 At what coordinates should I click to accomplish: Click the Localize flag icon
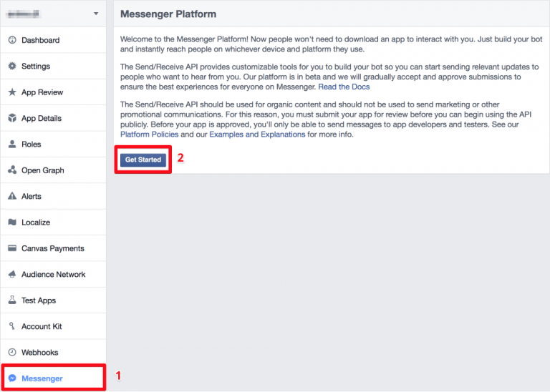[x=12, y=222]
